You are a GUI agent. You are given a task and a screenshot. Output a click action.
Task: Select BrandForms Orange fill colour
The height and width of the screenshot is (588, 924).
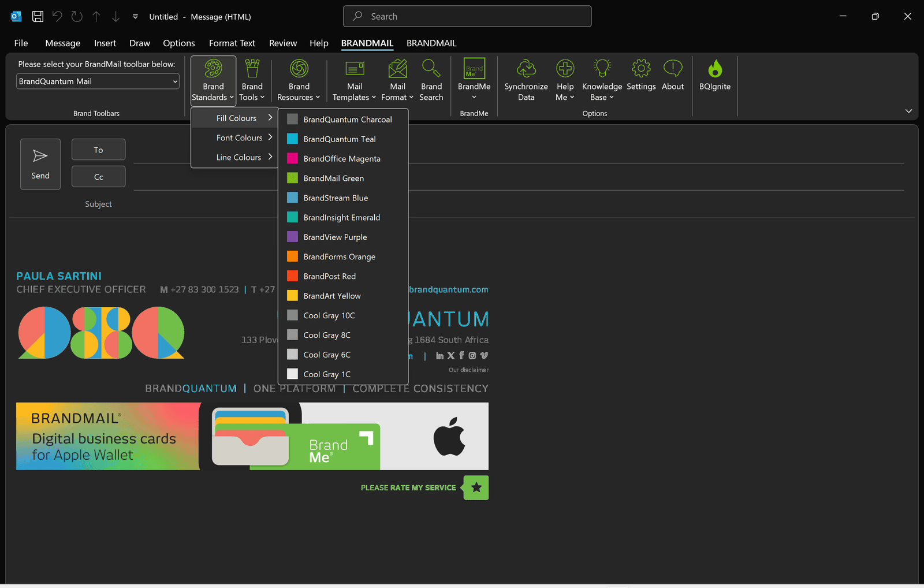[343, 257]
